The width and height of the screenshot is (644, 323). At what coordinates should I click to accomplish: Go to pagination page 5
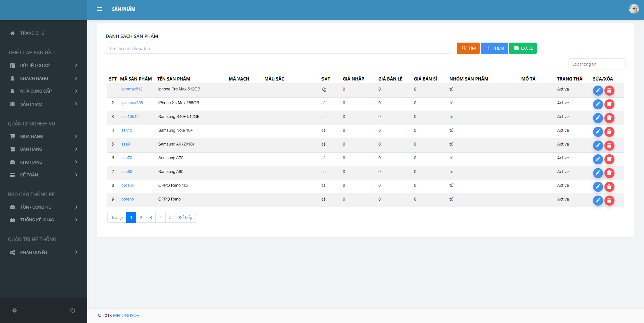tap(170, 217)
